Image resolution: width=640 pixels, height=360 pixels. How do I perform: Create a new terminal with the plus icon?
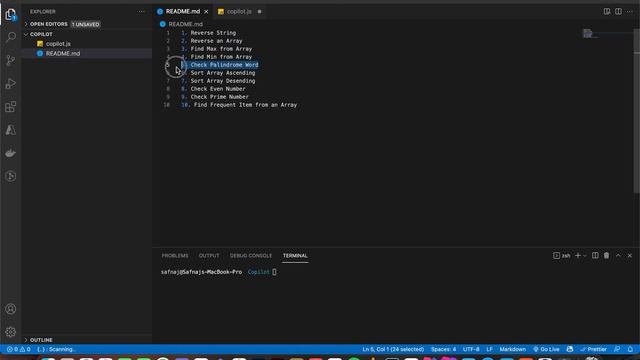tap(578, 256)
